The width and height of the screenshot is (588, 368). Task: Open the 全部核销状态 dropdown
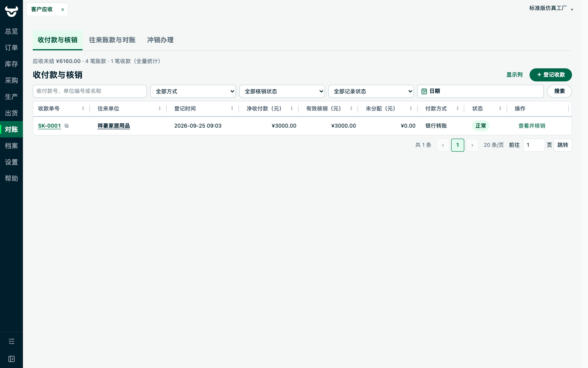point(282,91)
